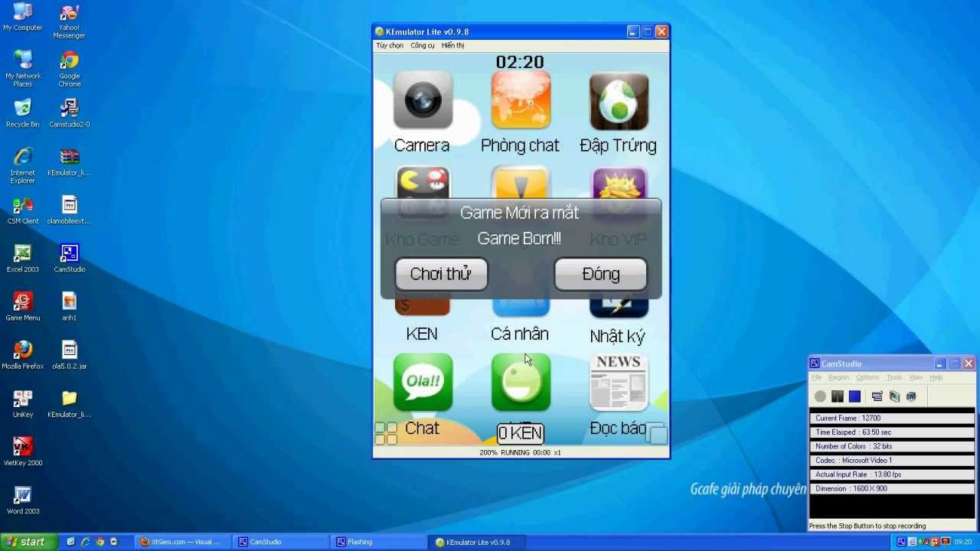Select the My Computer desktop icon
This screenshot has height=551, width=980.
pos(23,18)
